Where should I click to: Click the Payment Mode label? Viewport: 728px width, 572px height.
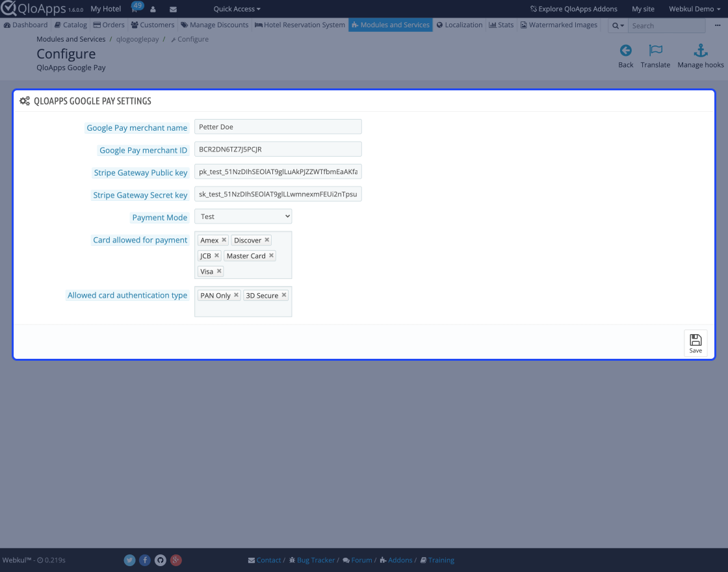160,217
